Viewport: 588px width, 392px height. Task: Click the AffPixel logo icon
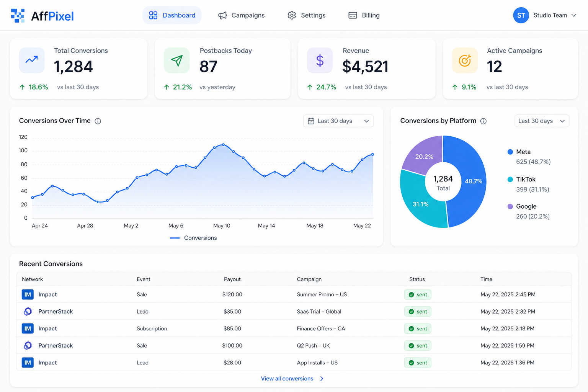[x=18, y=16]
